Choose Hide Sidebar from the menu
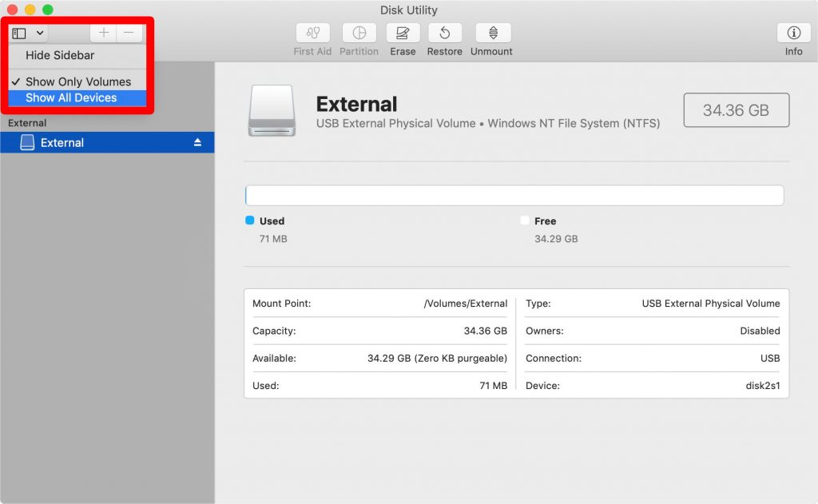The width and height of the screenshot is (818, 504). pos(77,55)
